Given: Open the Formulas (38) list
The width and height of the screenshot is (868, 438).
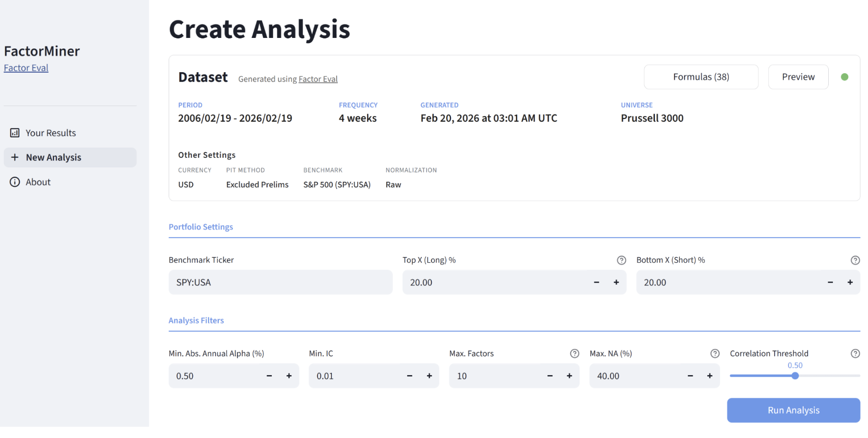Looking at the screenshot, I should pyautogui.click(x=701, y=77).
